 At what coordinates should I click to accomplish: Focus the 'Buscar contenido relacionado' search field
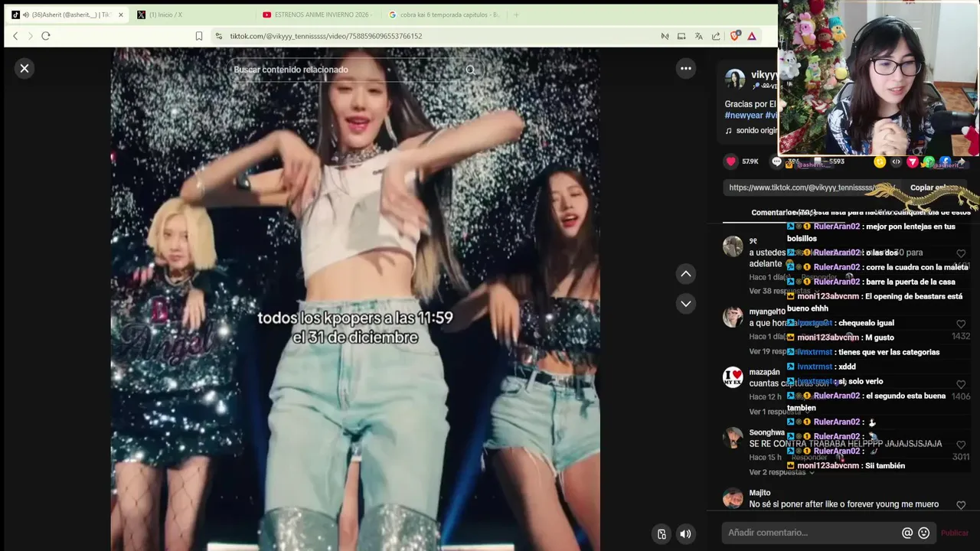(345, 70)
